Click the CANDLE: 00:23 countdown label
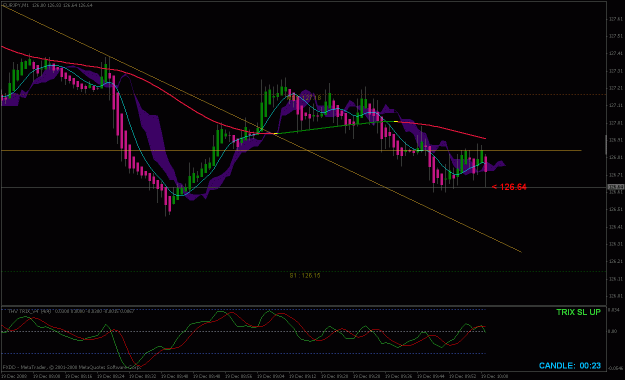 pyautogui.click(x=570, y=366)
